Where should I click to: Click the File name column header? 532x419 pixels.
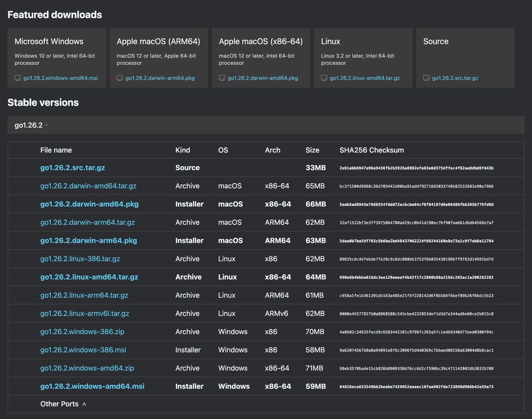pos(56,150)
